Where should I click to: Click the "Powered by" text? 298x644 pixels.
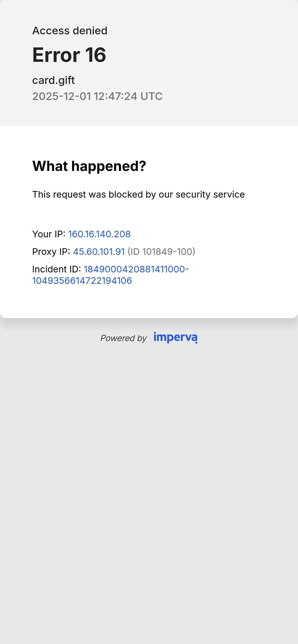[x=124, y=338]
